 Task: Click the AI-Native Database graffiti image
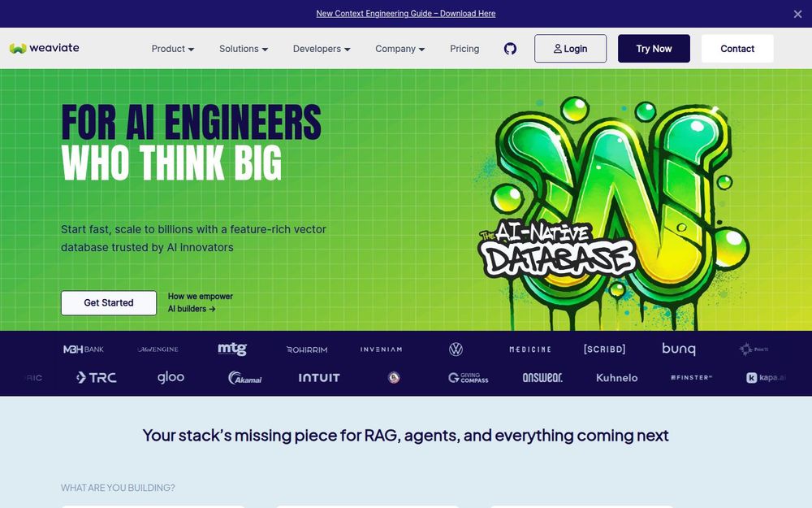[613, 212]
